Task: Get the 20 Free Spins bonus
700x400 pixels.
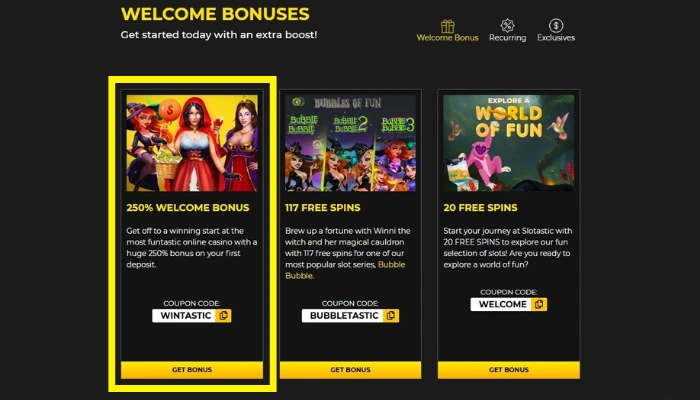Action: tap(509, 370)
